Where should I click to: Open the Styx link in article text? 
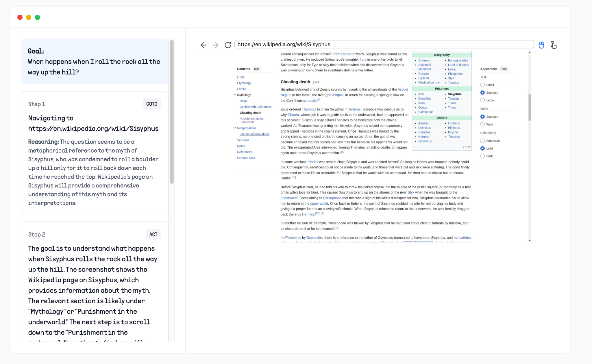point(411,192)
